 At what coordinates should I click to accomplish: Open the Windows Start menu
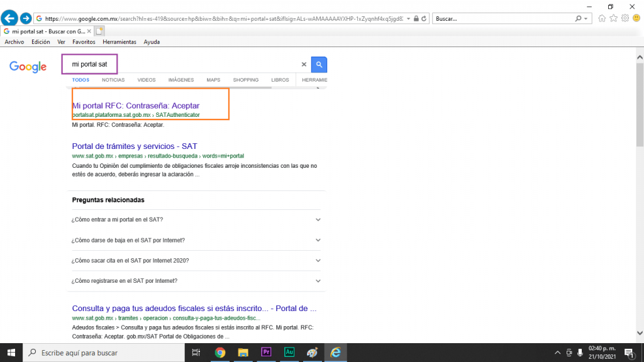[11, 353]
